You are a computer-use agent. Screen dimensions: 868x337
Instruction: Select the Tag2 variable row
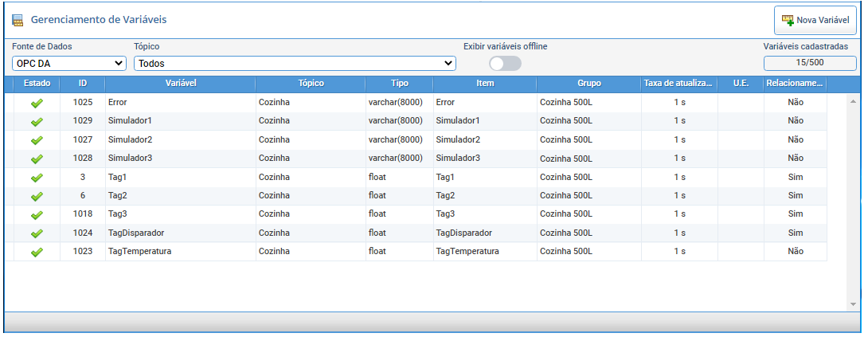(x=415, y=196)
